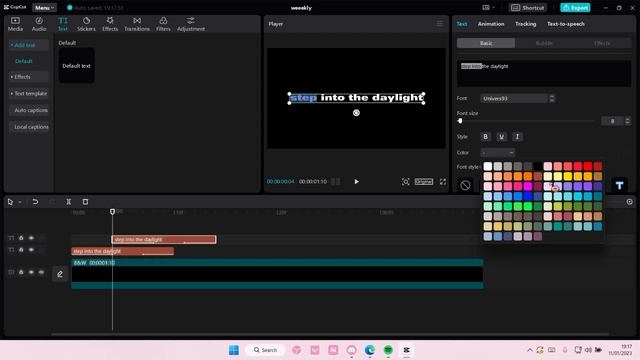Screen dimensions: 640x360
Task: Open the Adjustment panel
Action: tap(191, 24)
